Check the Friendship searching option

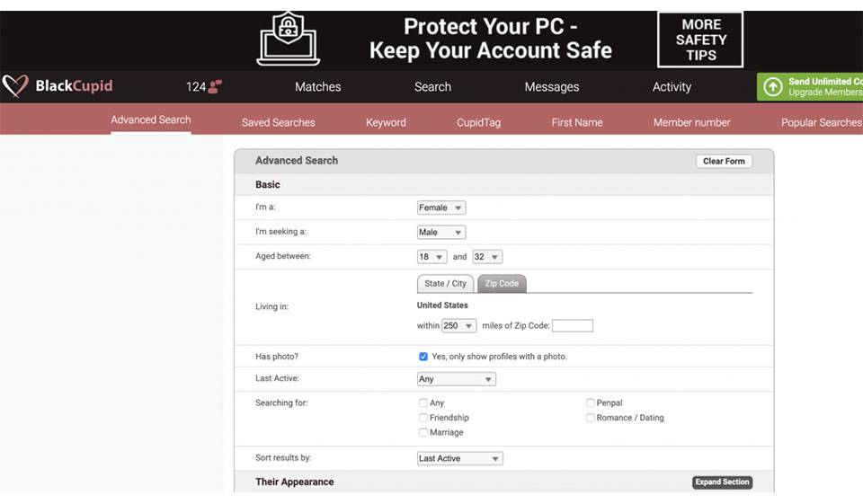(x=423, y=418)
